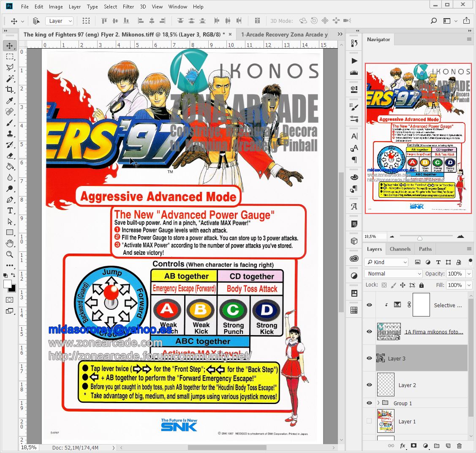Create a new group with folder icon
The width and height of the screenshot is (476, 453).
coord(436,446)
